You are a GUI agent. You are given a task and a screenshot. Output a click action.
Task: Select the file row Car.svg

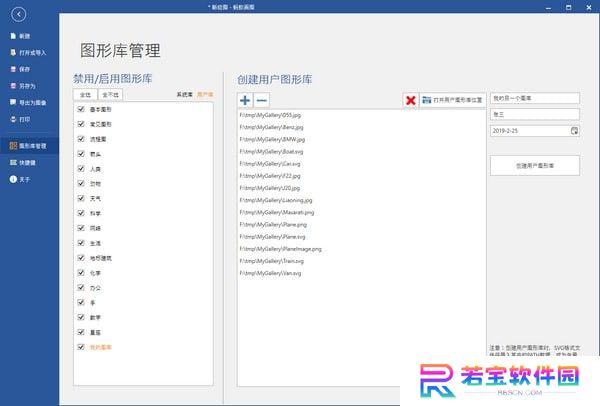point(361,164)
